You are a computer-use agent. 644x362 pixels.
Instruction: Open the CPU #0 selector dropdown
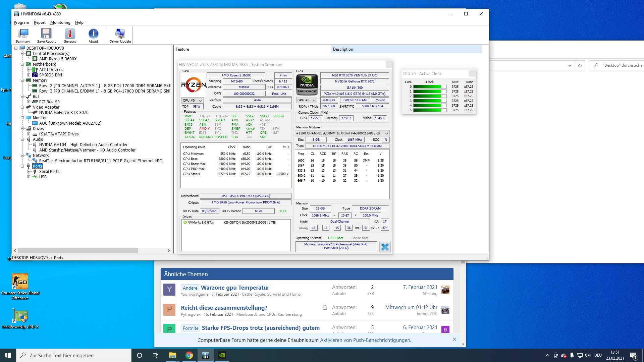[193, 100]
